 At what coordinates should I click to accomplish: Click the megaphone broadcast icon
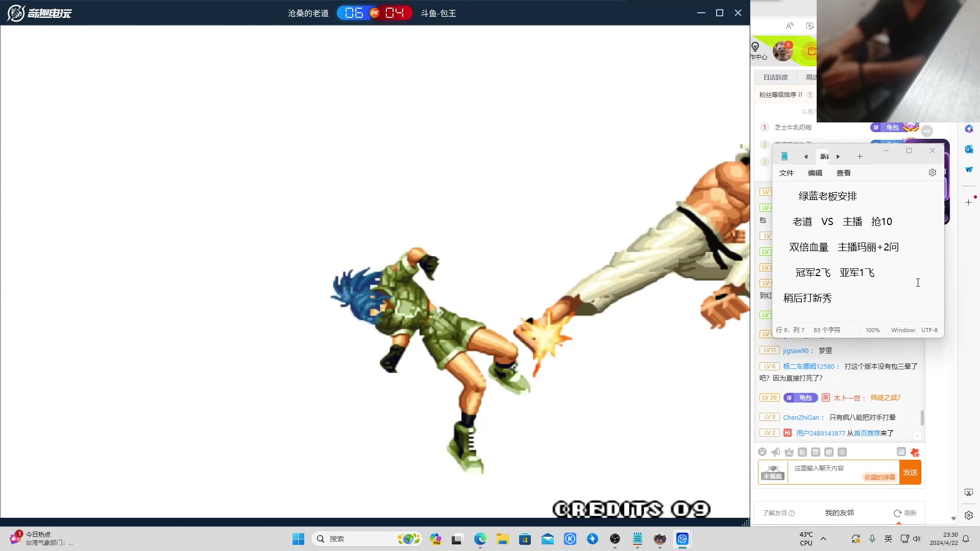775,452
